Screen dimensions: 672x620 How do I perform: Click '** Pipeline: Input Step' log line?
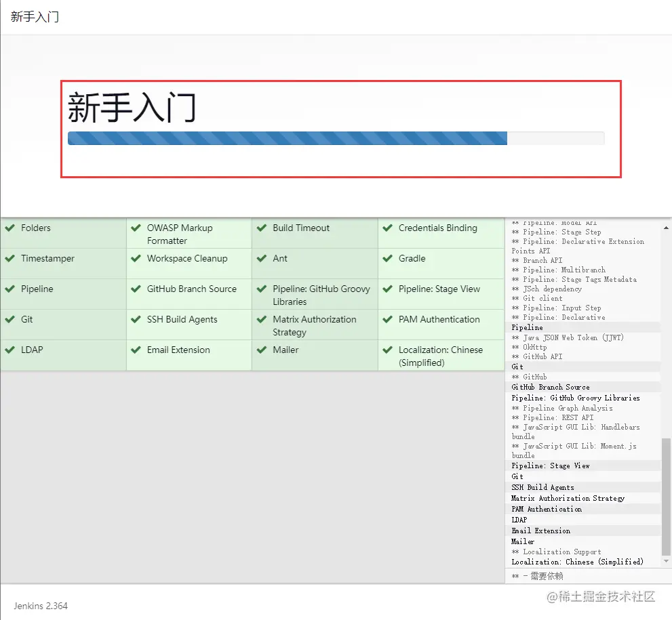[556, 308]
